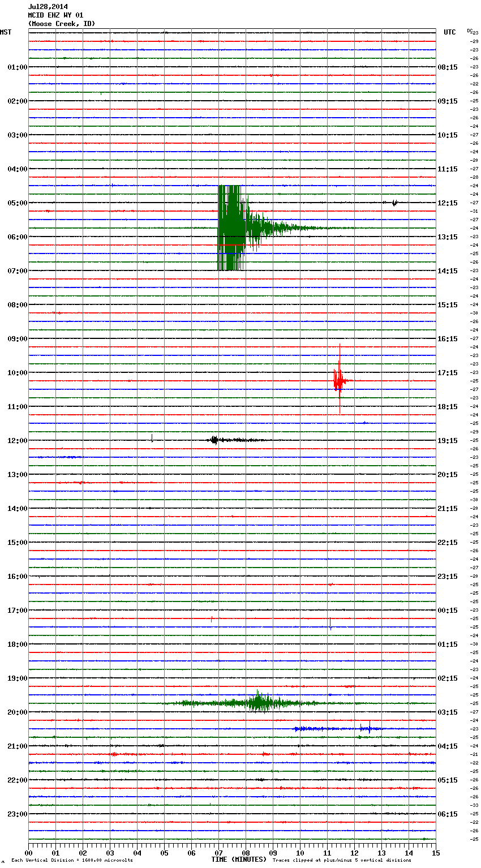Click the blue noisy signal on 20:30 trace
Viewport: 481px width, 868px height.
pyautogui.click(x=334, y=729)
